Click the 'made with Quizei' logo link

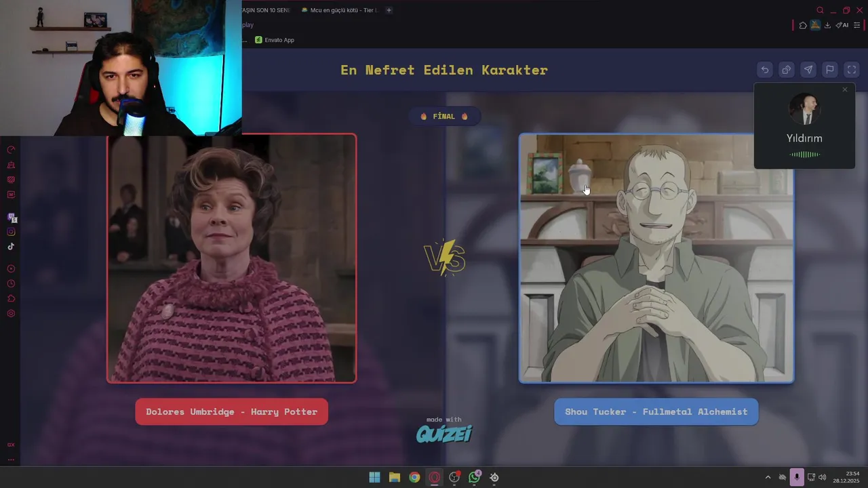444,430
